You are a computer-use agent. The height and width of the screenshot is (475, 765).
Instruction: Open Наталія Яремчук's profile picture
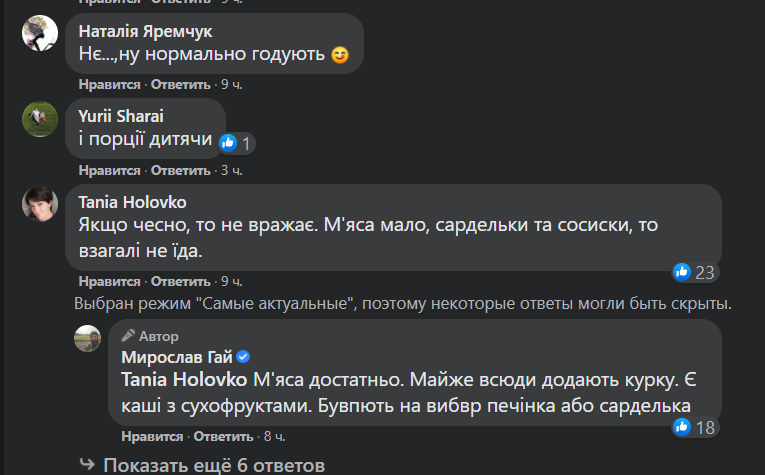tap(41, 36)
